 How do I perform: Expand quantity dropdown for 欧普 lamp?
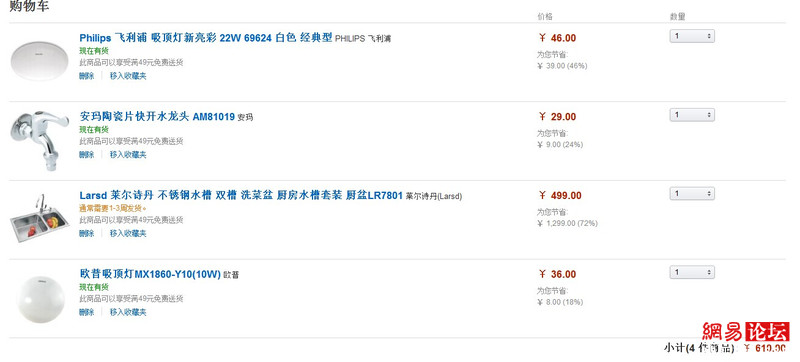click(x=692, y=272)
